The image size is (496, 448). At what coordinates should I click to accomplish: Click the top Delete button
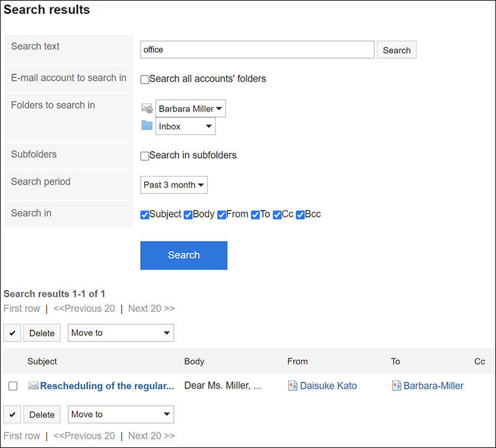coord(42,333)
